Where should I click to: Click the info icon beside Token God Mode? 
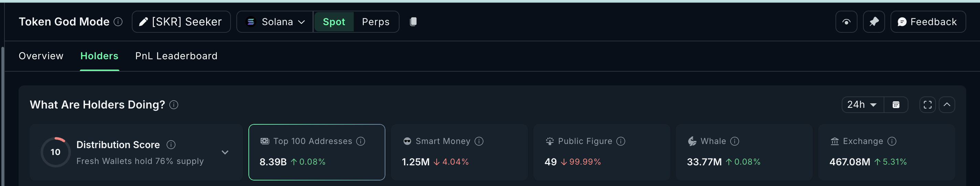[118, 22]
